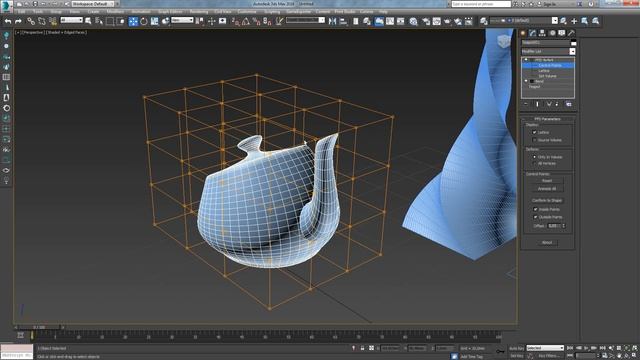
Task: Open the Select by Name dialog icon
Action: [99, 21]
